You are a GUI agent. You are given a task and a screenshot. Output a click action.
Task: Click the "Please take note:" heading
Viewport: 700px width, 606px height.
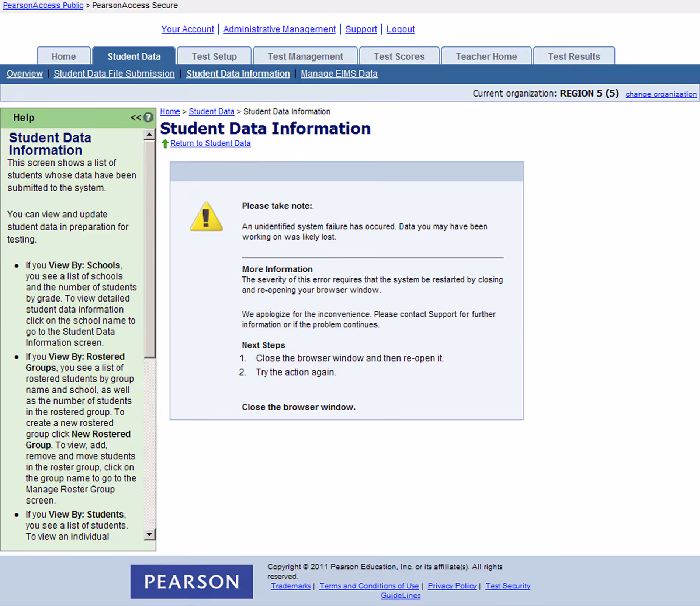pyautogui.click(x=278, y=206)
